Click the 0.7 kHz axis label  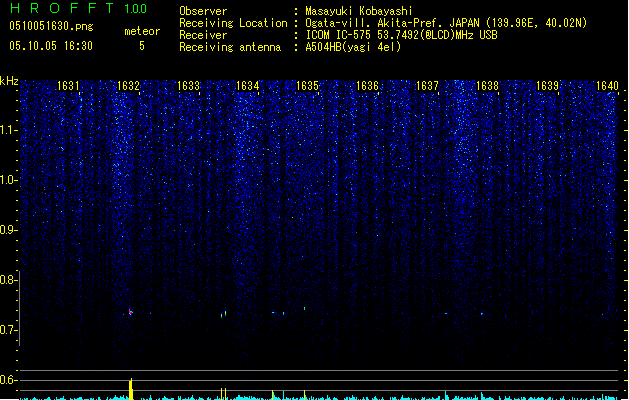click(9, 330)
